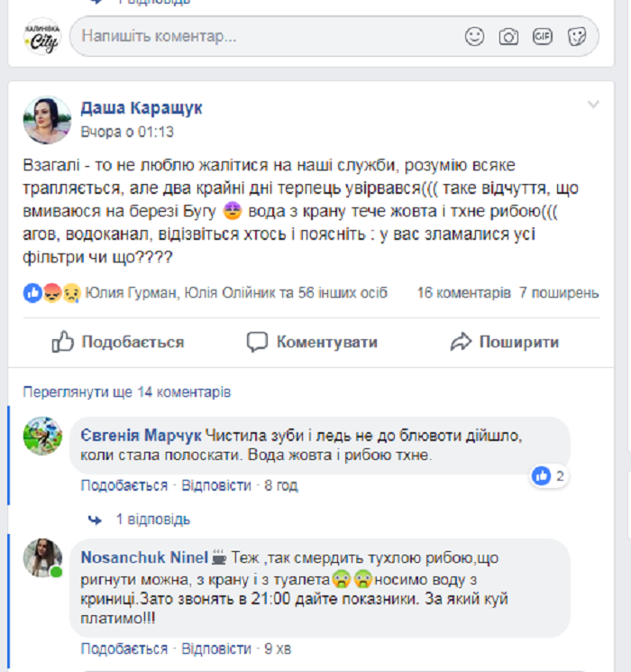Open the 7 поширень link
Viewport: 631px width, 672px height.
[x=559, y=293]
